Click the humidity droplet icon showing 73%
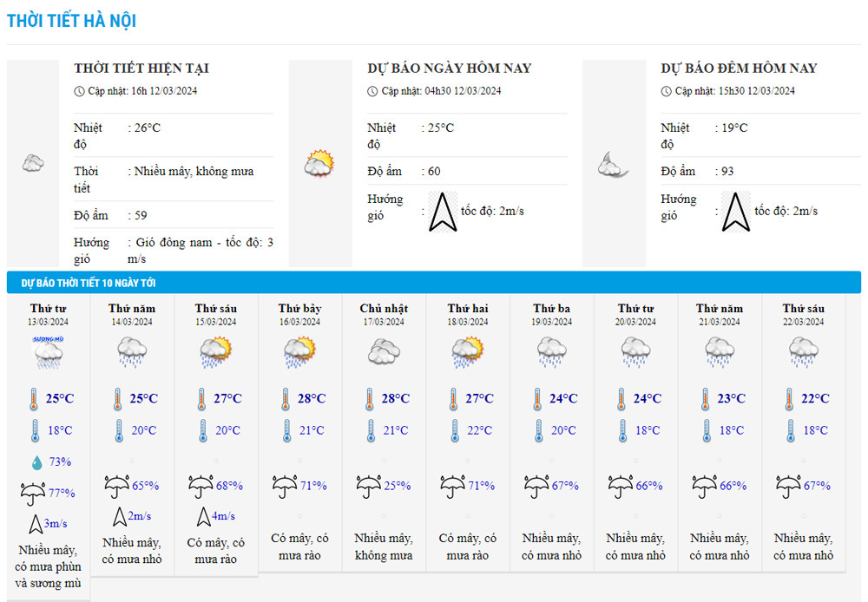Viewport: 868px width, 602px height. 36,461
